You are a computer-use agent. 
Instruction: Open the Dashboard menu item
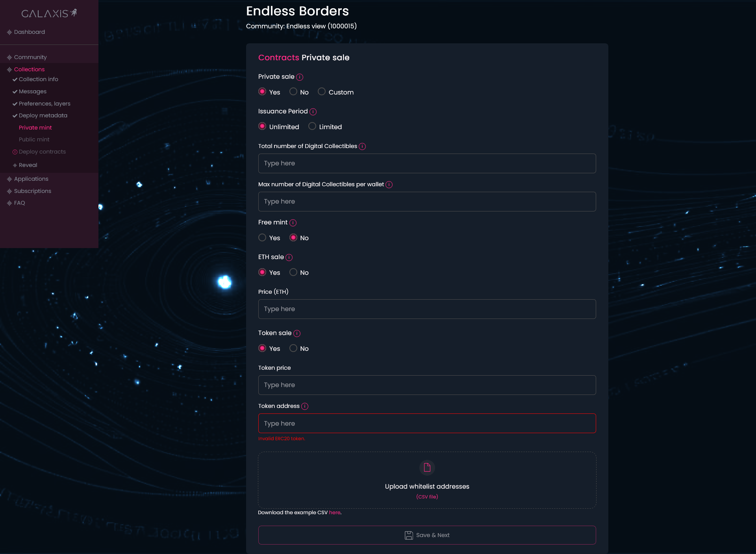(29, 32)
